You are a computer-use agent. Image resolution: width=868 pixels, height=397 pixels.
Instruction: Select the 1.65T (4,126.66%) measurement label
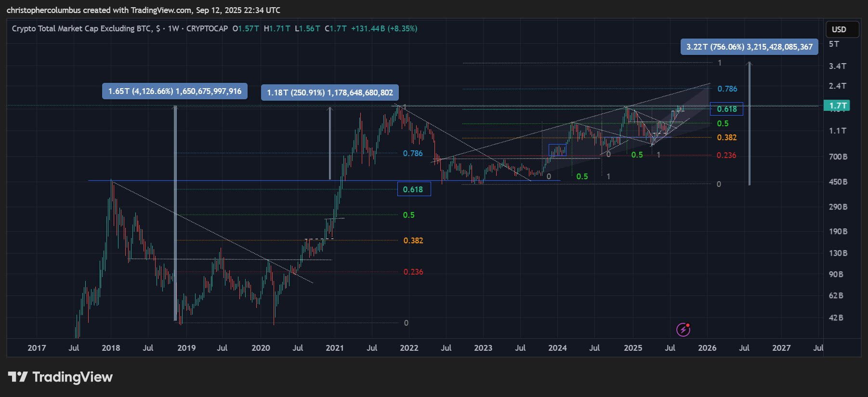click(174, 91)
